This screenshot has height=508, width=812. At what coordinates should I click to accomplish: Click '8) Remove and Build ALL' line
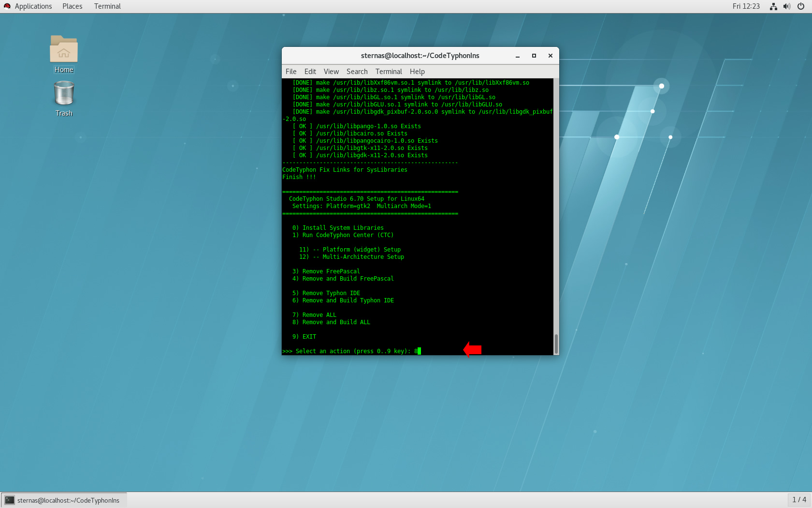pos(331,322)
